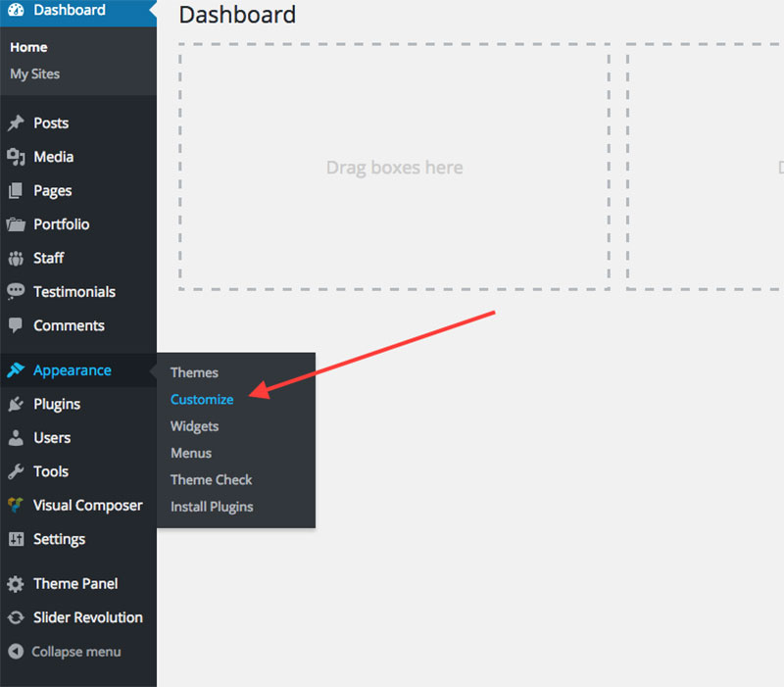Expand the Users submenu
Screen dimensions: 784x687
tap(51, 437)
